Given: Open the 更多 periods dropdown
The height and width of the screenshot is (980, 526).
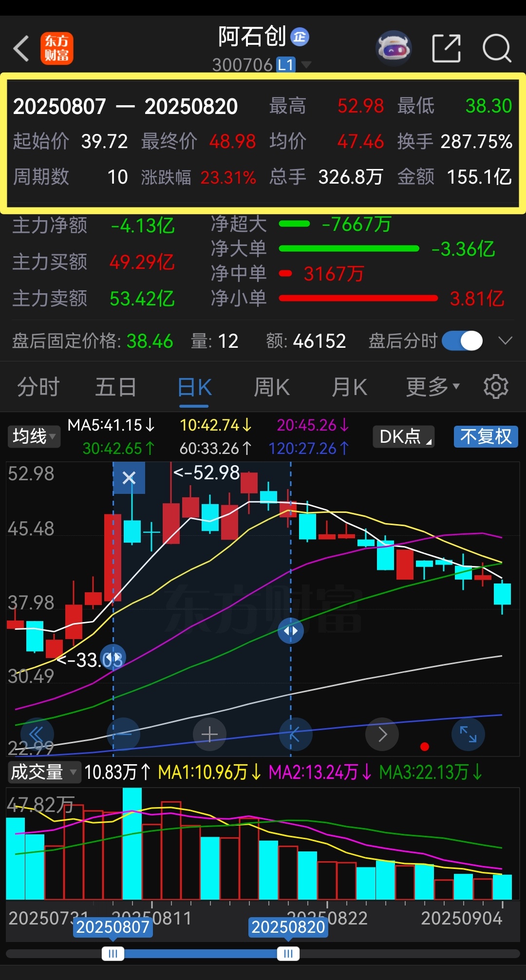Looking at the screenshot, I should [433, 387].
